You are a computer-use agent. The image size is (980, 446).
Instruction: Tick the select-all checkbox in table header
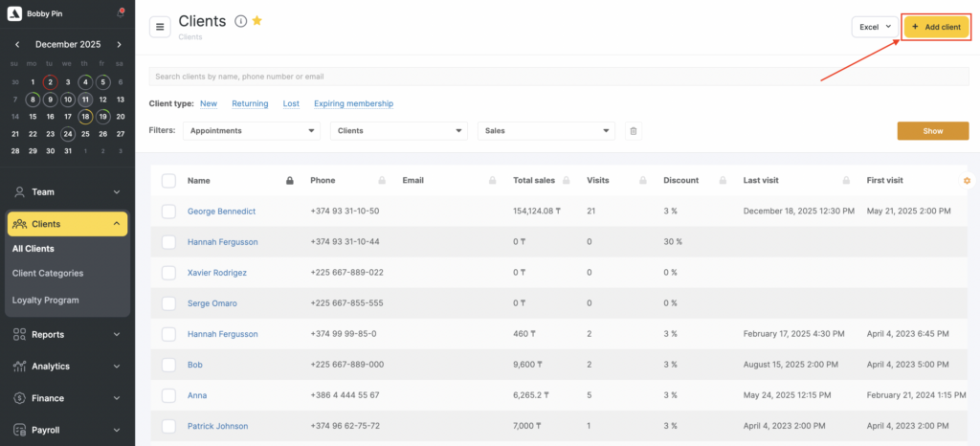[x=168, y=180]
